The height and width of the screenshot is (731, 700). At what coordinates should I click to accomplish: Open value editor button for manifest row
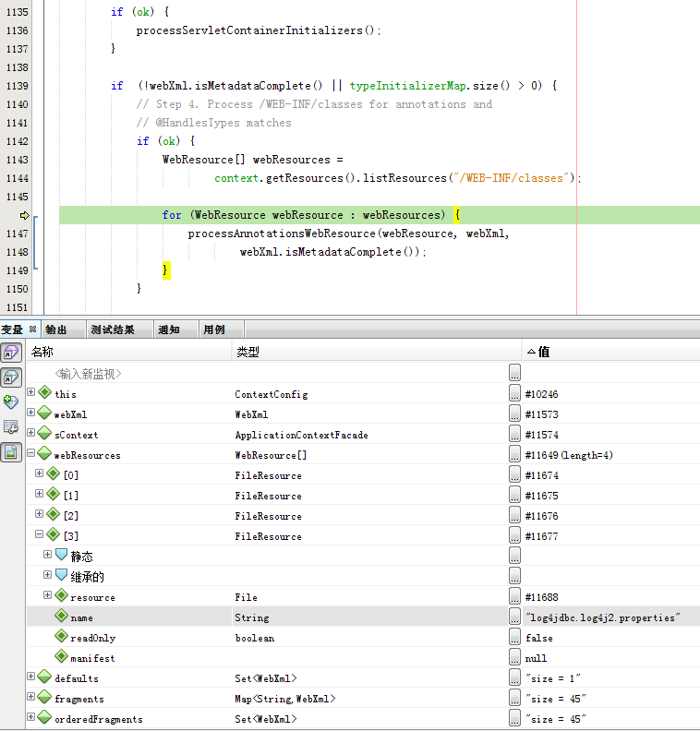[x=514, y=657]
